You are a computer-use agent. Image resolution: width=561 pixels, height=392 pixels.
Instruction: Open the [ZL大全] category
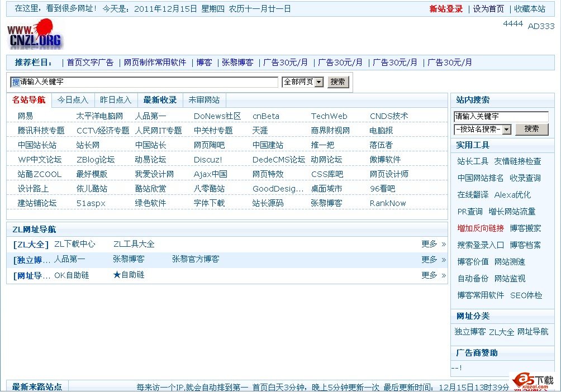coord(31,245)
